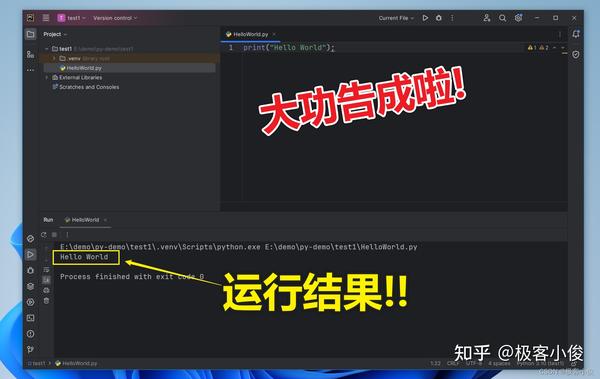Open IDE settings gear icon
Image resolution: width=600 pixels, height=379 pixels.
coord(518,18)
